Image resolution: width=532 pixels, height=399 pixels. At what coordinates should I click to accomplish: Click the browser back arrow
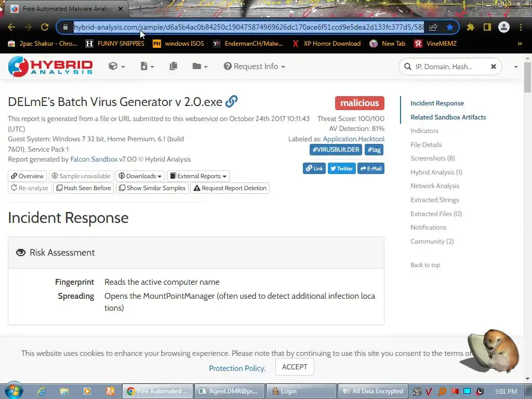point(11,27)
